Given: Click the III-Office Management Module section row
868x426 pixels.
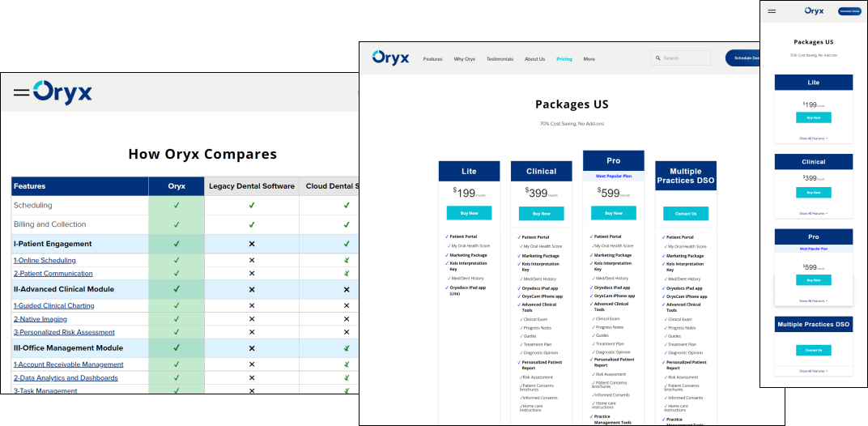Looking at the screenshot, I should click(x=183, y=348).
